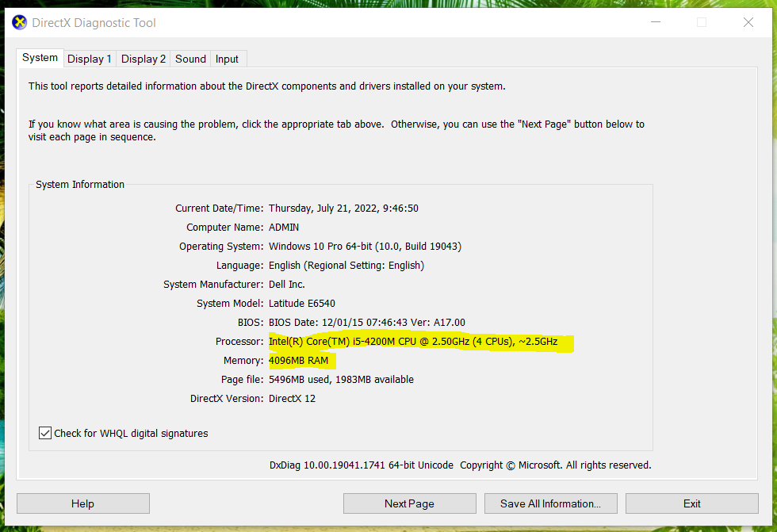
Task: Click Save All Information button
Action: point(550,503)
